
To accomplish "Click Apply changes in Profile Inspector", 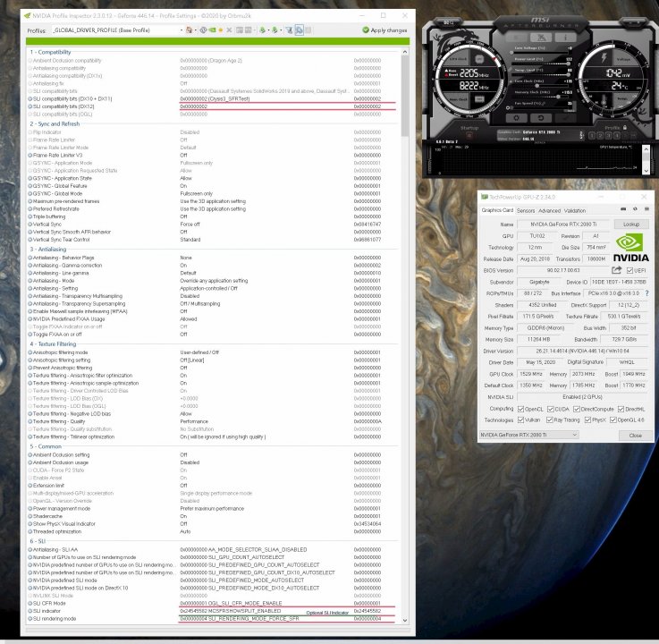I will [384, 30].
